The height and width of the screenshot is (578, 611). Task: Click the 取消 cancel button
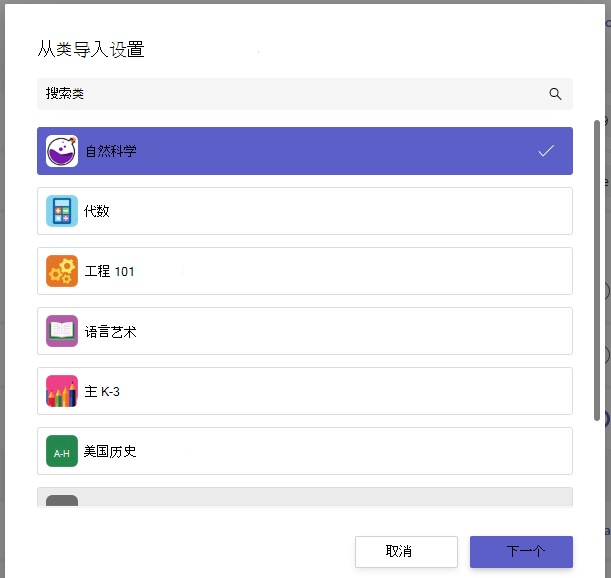point(406,551)
